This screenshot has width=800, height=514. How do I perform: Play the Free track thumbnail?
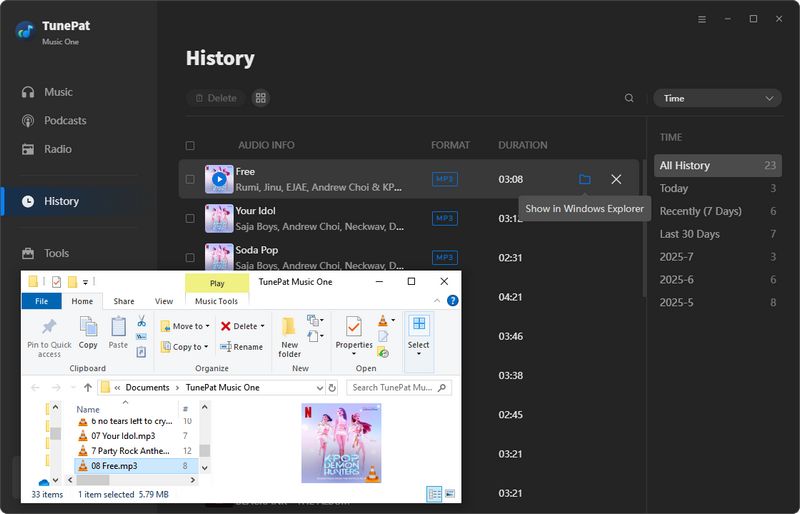click(218, 179)
